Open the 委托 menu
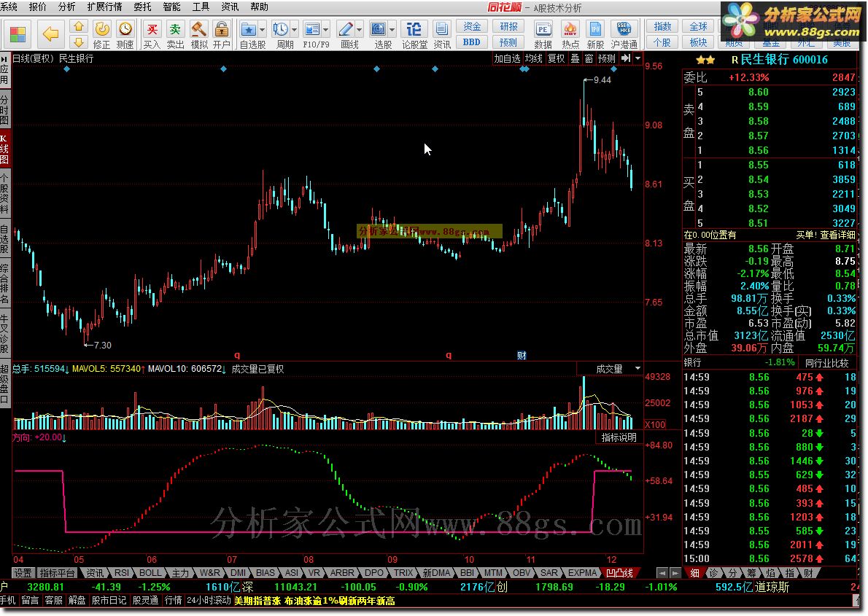 click(142, 7)
